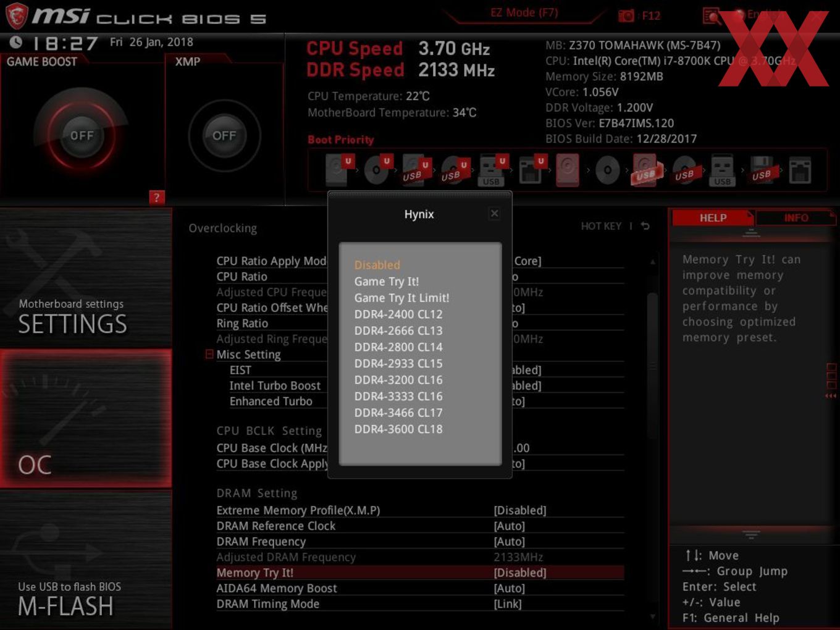Pick the DDR4-3466 CL17 option
This screenshot has width=840, height=630.
pos(398,413)
